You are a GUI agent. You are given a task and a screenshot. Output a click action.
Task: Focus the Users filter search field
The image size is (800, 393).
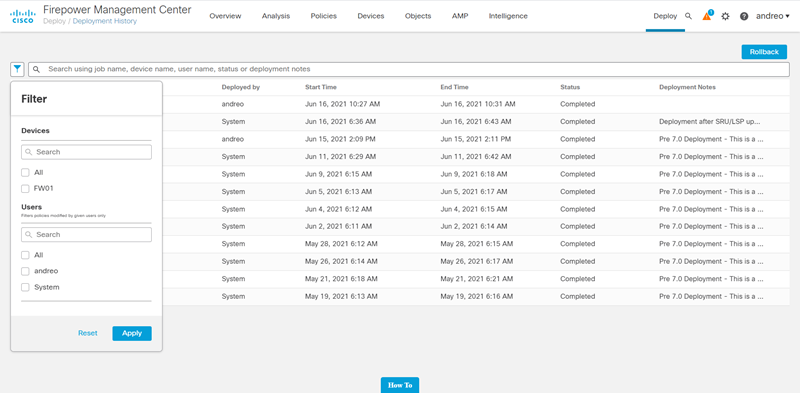coord(86,235)
